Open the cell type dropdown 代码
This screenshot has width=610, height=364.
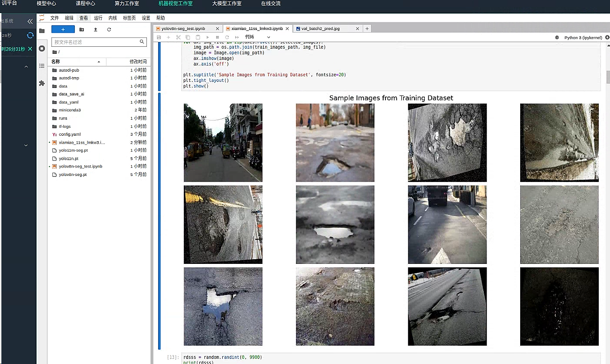pyautogui.click(x=258, y=37)
